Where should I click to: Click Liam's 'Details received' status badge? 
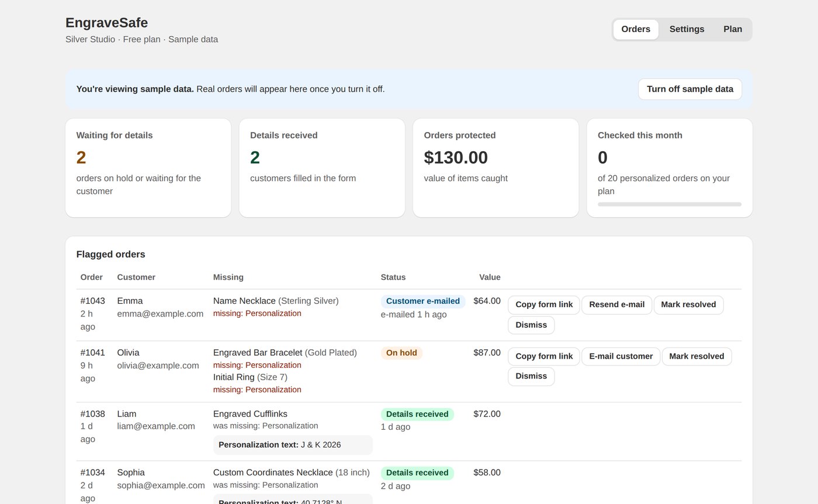pos(417,414)
